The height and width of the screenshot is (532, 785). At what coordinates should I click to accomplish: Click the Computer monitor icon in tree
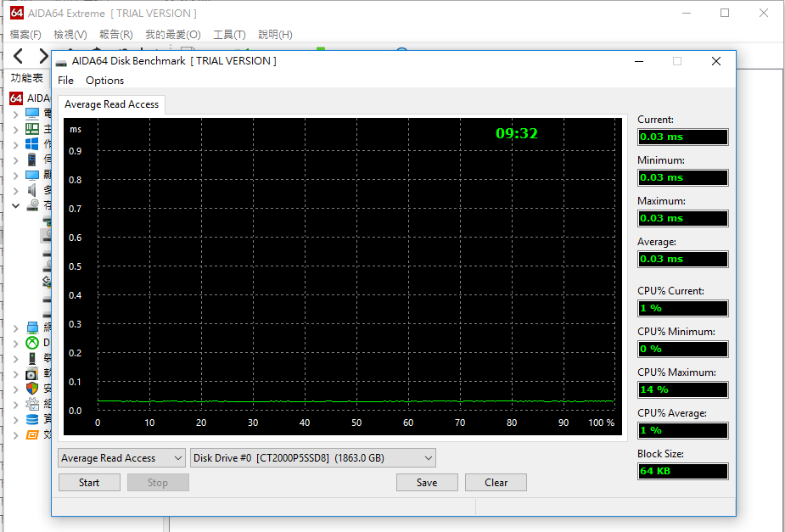(32, 114)
